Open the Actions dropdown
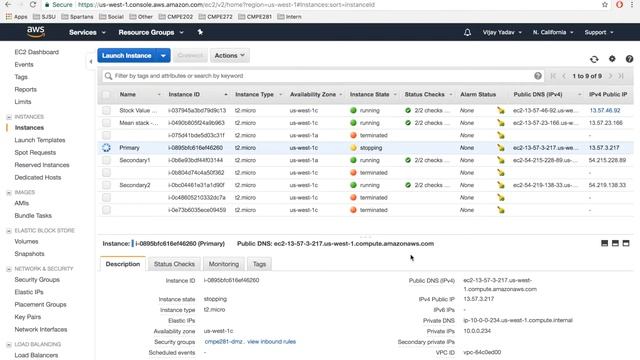640x360 pixels. click(x=229, y=56)
